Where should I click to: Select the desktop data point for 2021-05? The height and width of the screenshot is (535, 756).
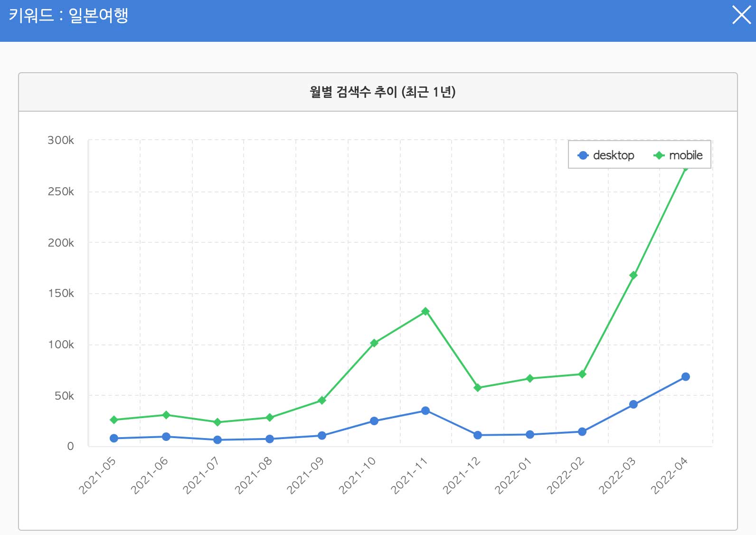pos(114,438)
